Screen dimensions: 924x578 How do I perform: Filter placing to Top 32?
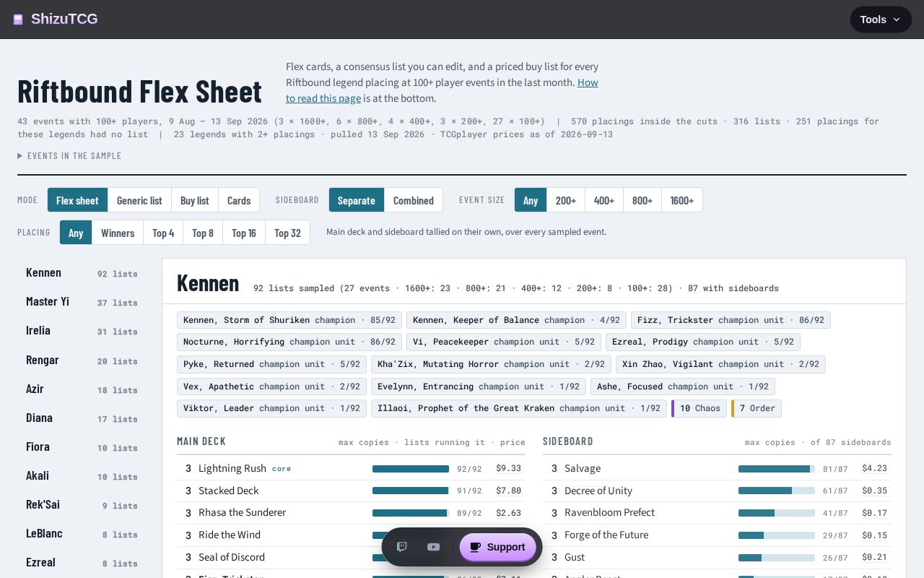coord(287,233)
